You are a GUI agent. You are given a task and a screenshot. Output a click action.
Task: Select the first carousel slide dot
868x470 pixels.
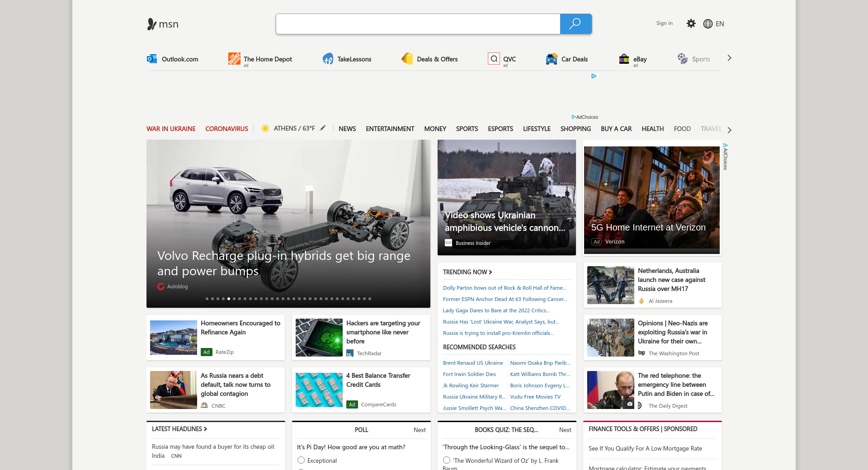pyautogui.click(x=207, y=299)
